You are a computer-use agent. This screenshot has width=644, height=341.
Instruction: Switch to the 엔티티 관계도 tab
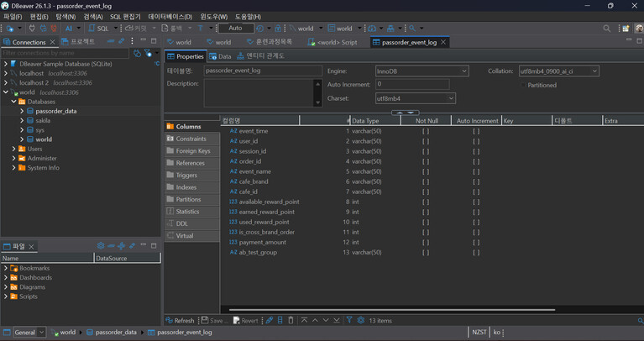[x=261, y=56]
